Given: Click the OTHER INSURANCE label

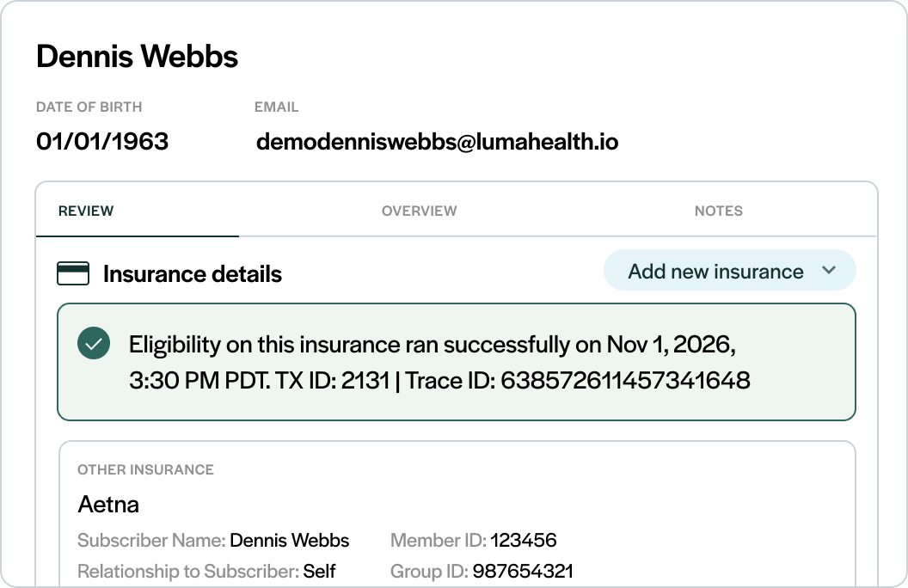Looking at the screenshot, I should tap(146, 469).
